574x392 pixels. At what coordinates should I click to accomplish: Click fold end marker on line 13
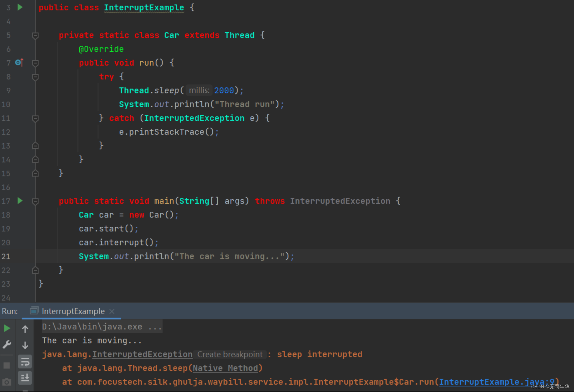(x=35, y=145)
